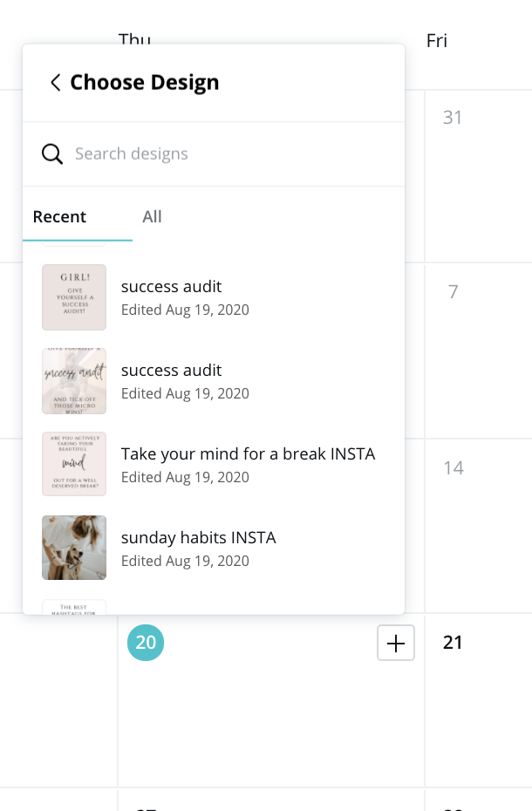Click the Fri column header
The image size is (532, 811).
coord(437,41)
